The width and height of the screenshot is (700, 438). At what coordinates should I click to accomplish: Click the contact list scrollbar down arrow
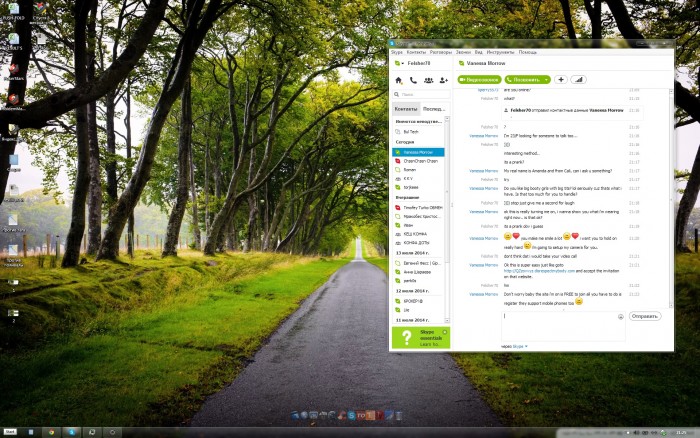pyautogui.click(x=447, y=321)
